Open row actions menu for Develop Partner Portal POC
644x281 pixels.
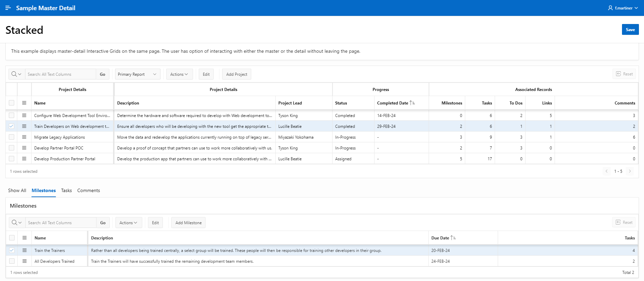click(24, 148)
